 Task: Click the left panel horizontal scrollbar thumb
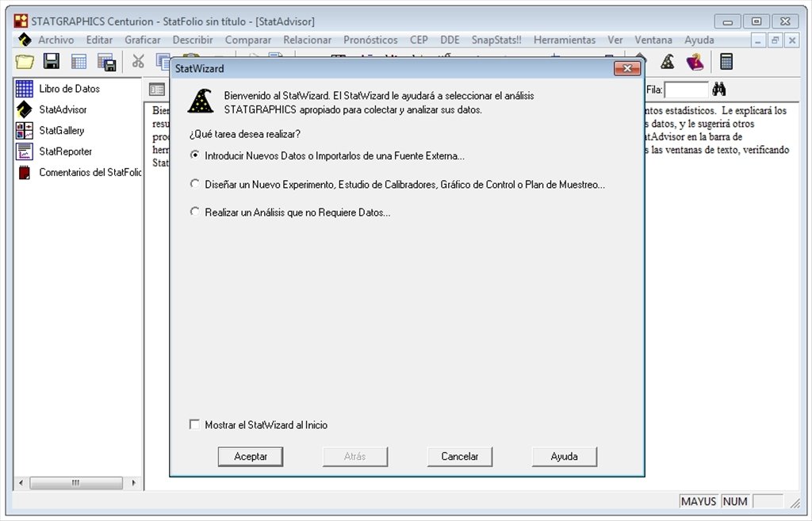coord(76,483)
